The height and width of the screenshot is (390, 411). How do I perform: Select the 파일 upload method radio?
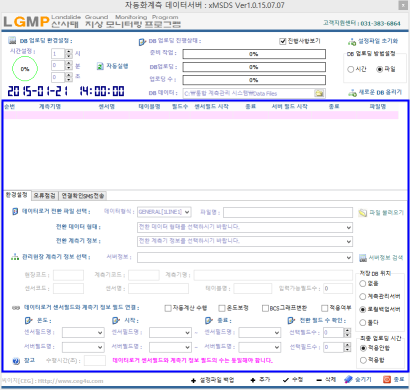point(380,69)
